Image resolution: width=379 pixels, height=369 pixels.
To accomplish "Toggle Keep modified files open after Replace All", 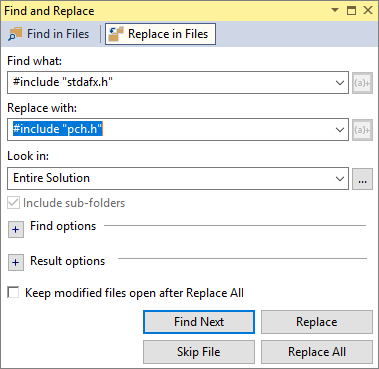I will point(13,293).
